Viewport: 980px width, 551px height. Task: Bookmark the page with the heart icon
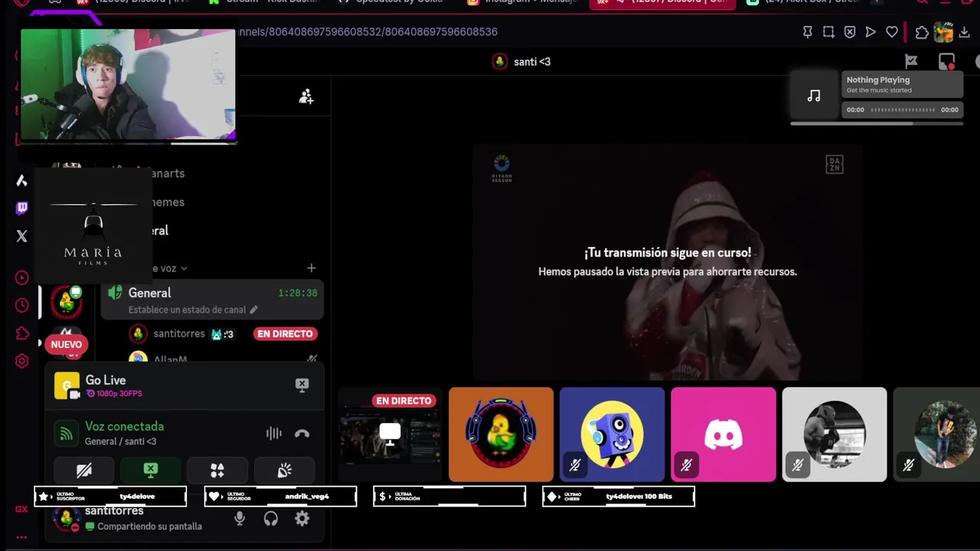892,32
